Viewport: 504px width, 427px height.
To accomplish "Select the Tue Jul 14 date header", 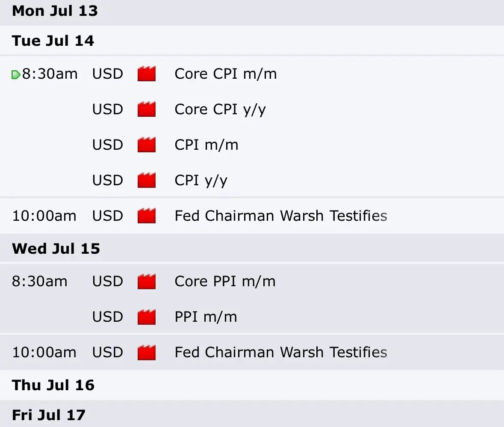I will tap(252, 41).
